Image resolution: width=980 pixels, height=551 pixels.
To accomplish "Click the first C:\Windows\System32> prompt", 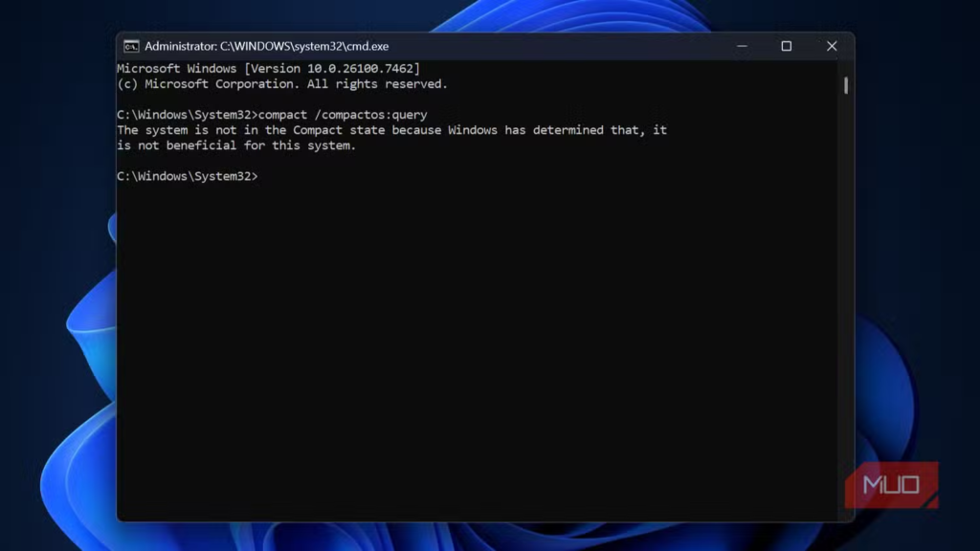I will (187, 115).
